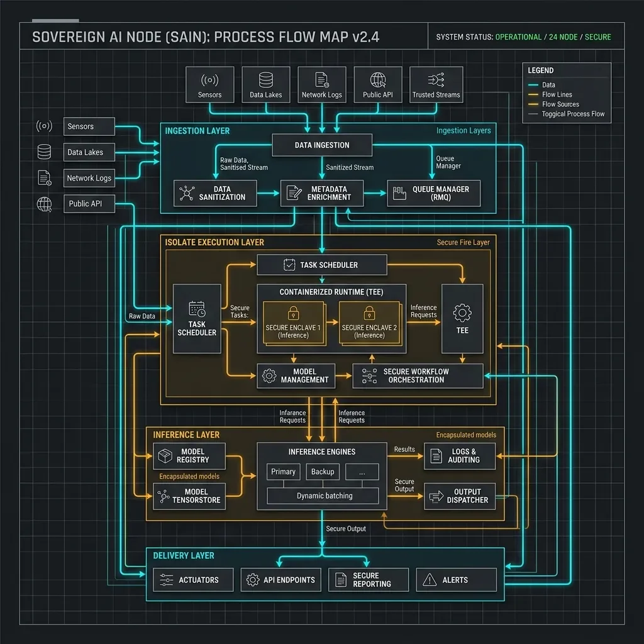
Task: Click the calendar-clock icon in the tall Task Scheduler box
Action: click(x=197, y=309)
